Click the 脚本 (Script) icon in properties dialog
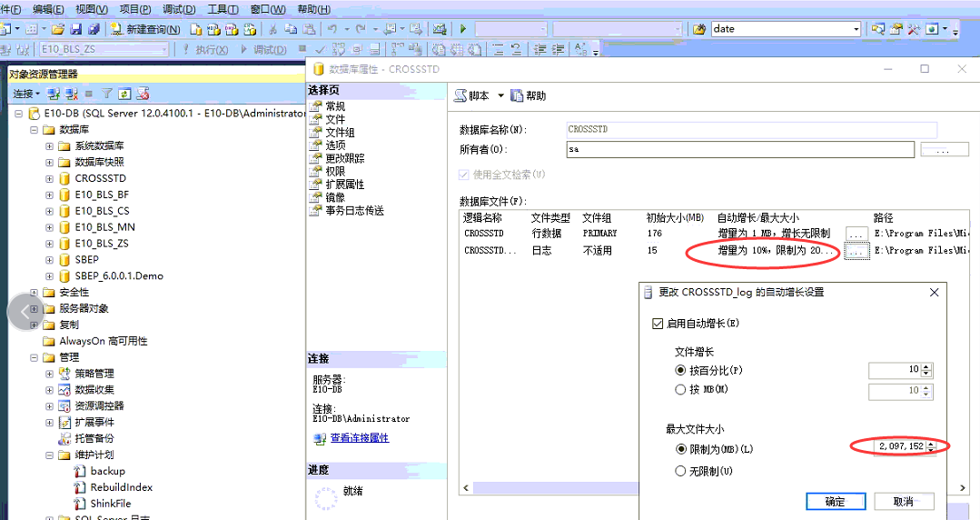Viewport: 980px width, 520px height. click(460, 95)
